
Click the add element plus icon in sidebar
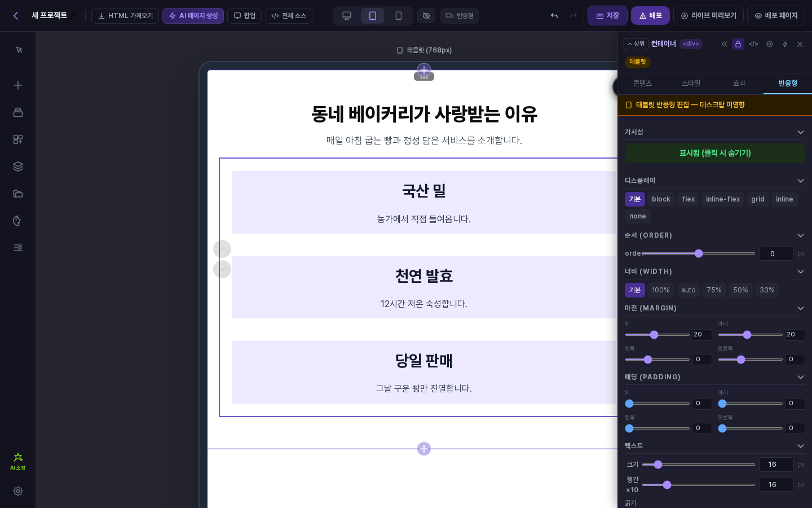18,85
